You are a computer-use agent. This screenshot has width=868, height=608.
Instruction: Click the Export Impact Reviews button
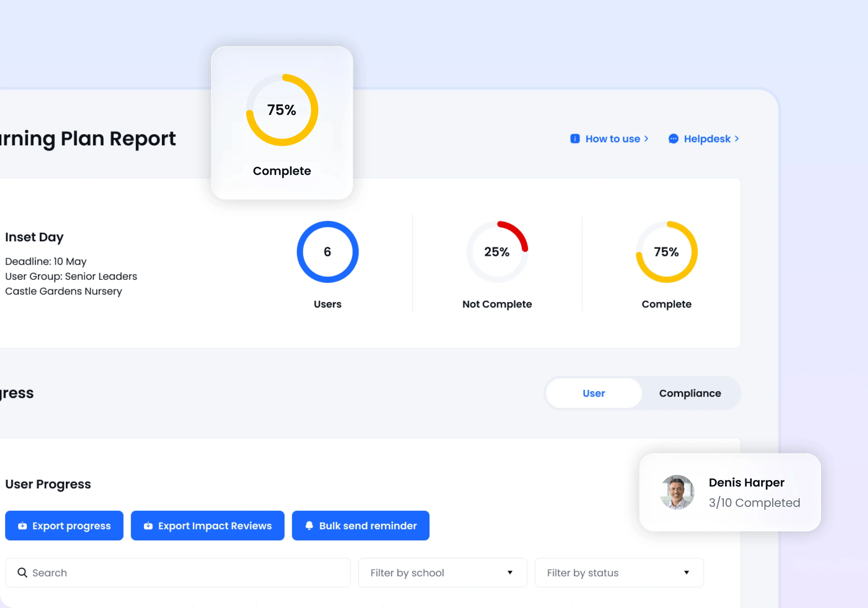(x=207, y=526)
